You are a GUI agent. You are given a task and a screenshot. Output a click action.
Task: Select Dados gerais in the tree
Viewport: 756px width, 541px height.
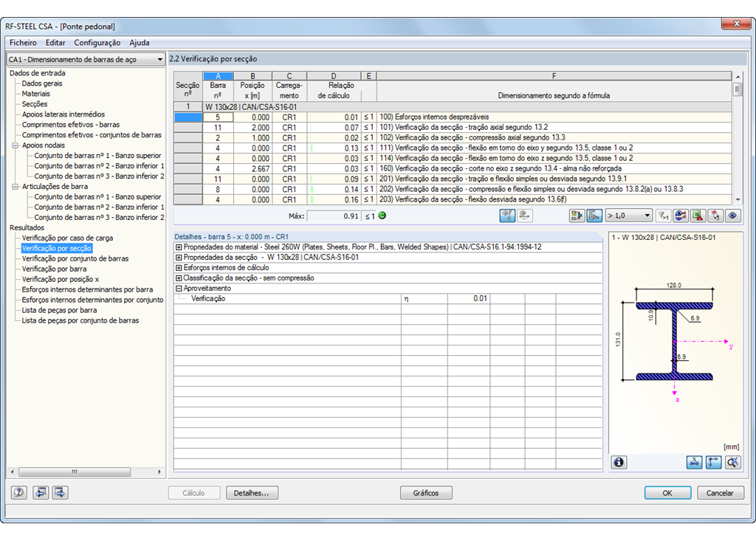[x=42, y=83]
